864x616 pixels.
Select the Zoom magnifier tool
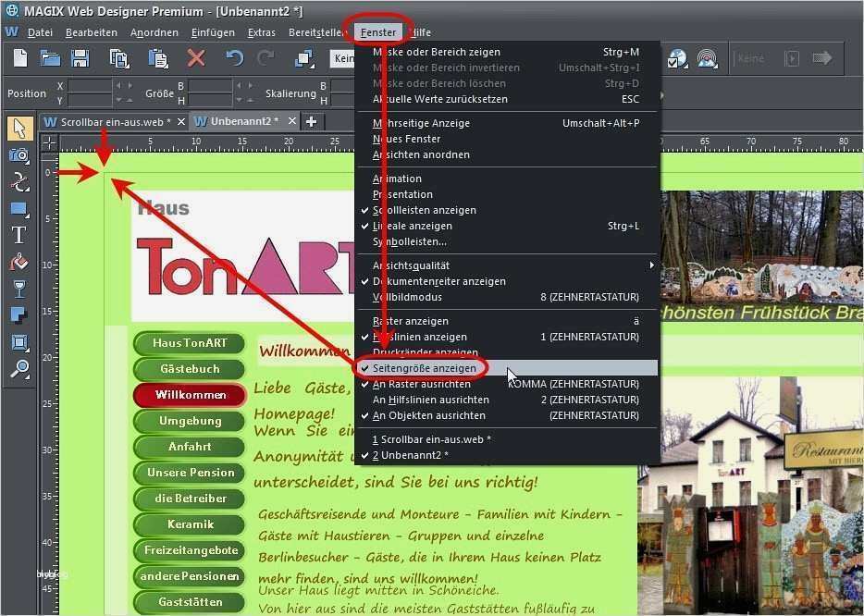pyautogui.click(x=19, y=369)
